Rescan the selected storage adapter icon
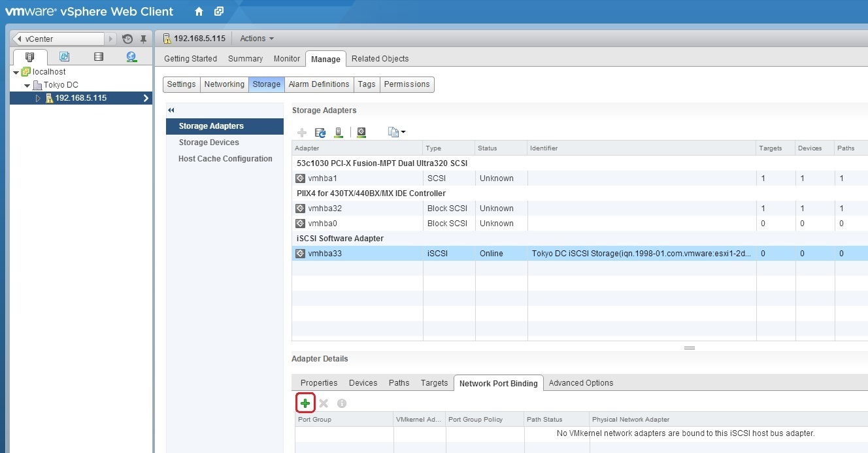Viewport: 868px width, 453px height. click(361, 133)
